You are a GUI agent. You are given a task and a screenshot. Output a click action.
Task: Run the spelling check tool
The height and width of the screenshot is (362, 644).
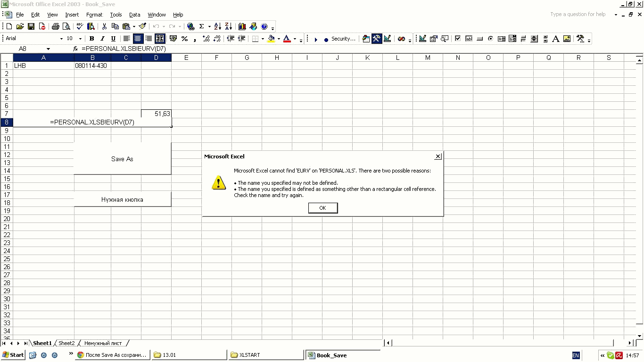click(80, 26)
